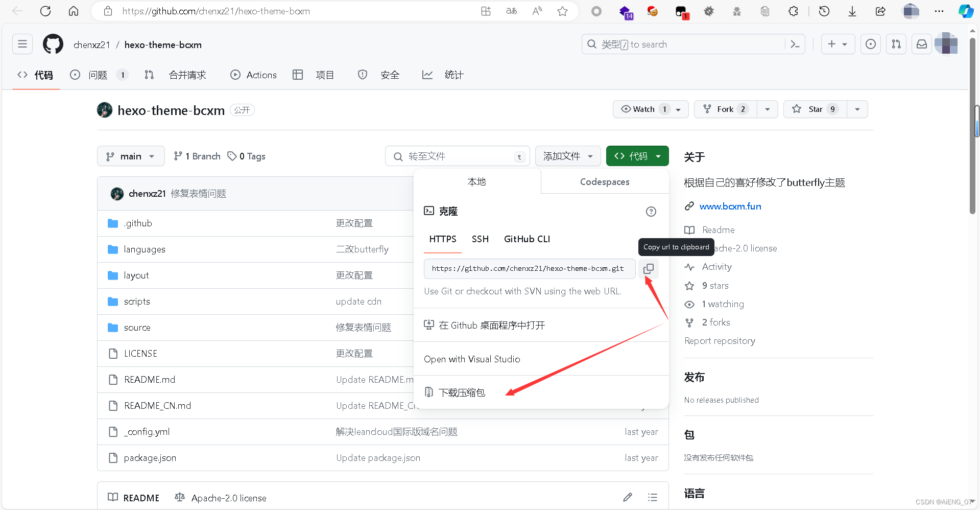Click the browser refresh icon
The height and width of the screenshot is (510, 980).
coord(45,11)
